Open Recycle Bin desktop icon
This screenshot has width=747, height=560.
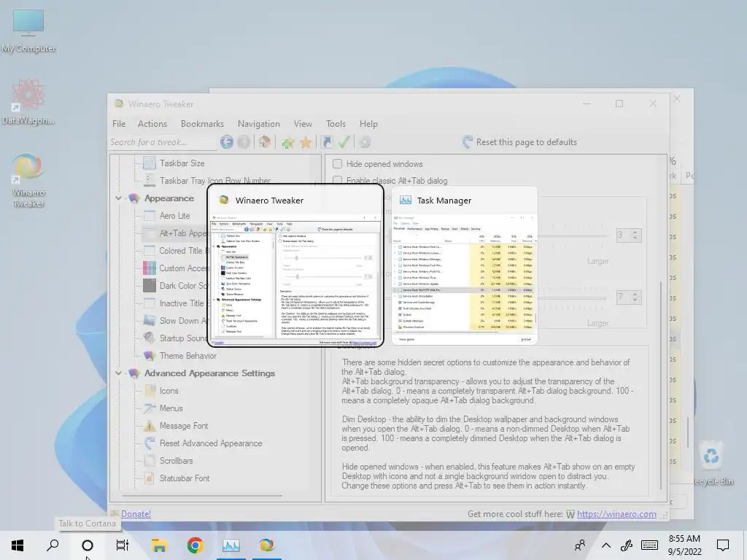pyautogui.click(x=711, y=463)
